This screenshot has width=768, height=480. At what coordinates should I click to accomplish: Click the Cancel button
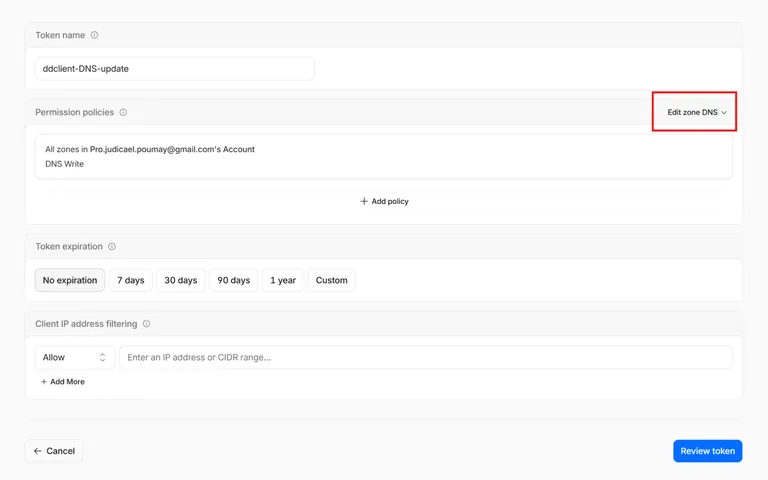click(x=54, y=451)
